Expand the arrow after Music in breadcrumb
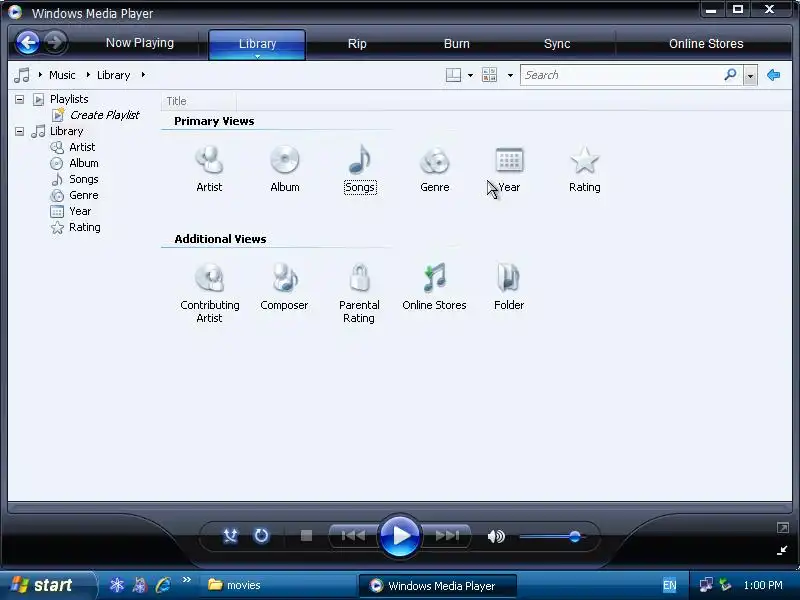Screen dimensions: 800x600 pos(88,75)
